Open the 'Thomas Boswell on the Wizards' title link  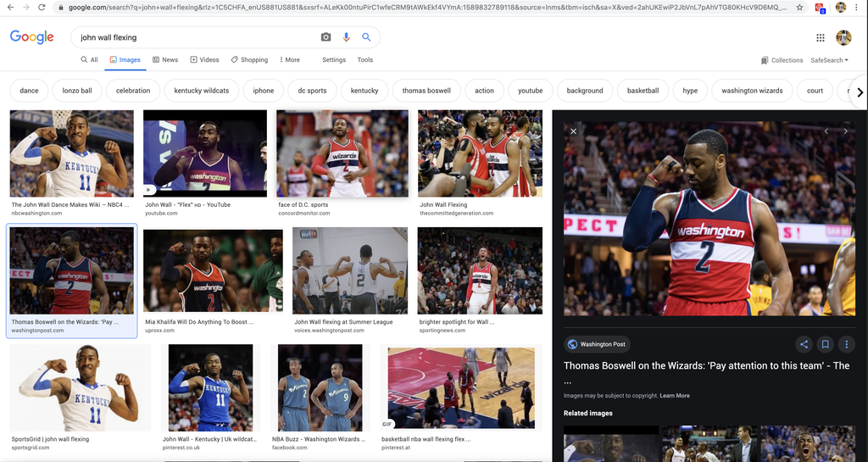coord(706,373)
